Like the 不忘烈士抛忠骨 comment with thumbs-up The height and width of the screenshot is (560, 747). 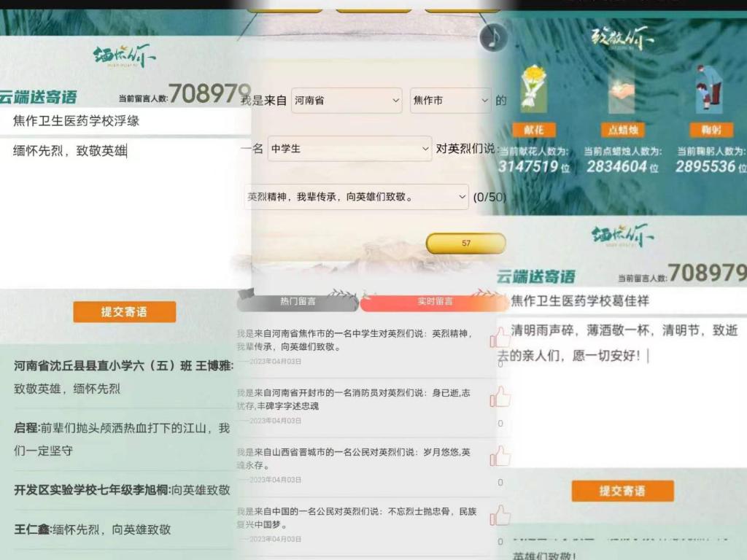500,515
